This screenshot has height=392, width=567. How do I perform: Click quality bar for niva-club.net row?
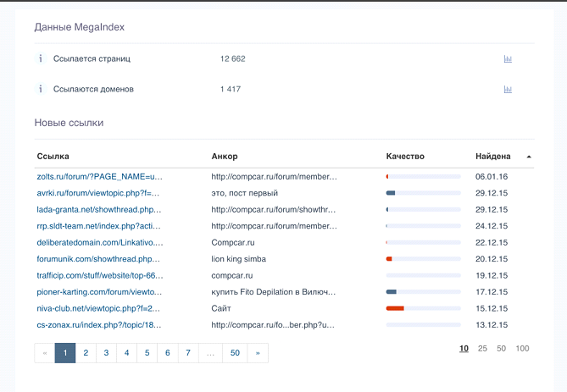point(423,308)
